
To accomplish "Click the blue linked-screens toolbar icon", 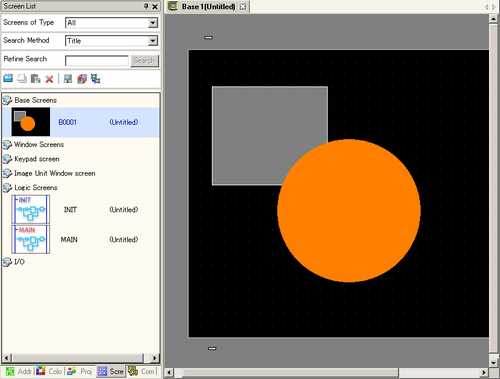I will 96,79.
